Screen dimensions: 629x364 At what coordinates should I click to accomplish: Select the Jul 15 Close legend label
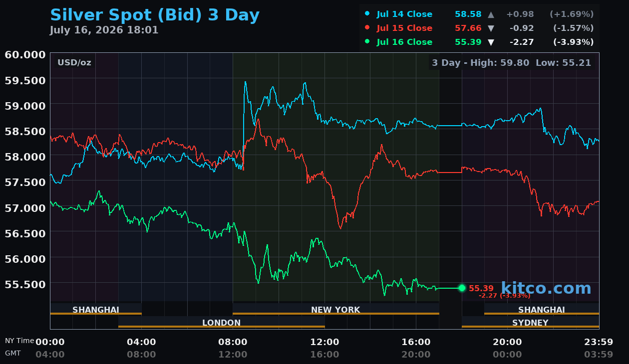[405, 28]
